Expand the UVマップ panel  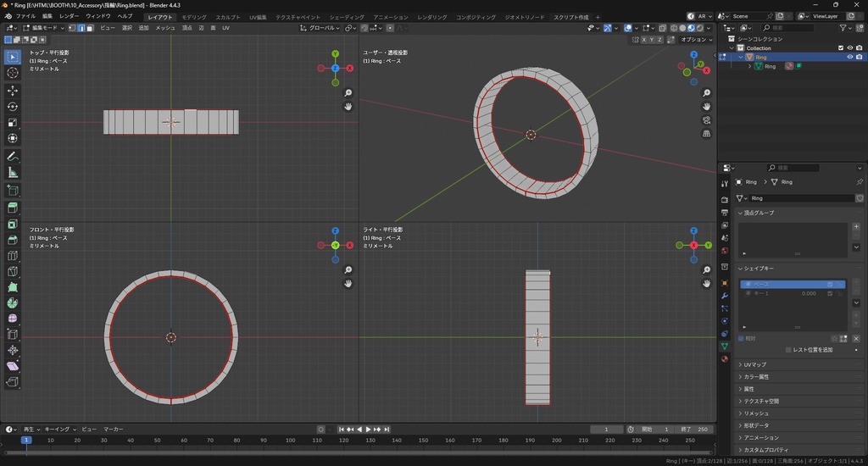click(754, 364)
